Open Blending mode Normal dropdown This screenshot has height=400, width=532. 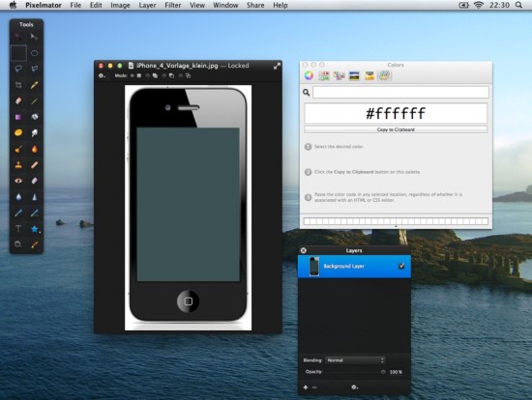[355, 360]
